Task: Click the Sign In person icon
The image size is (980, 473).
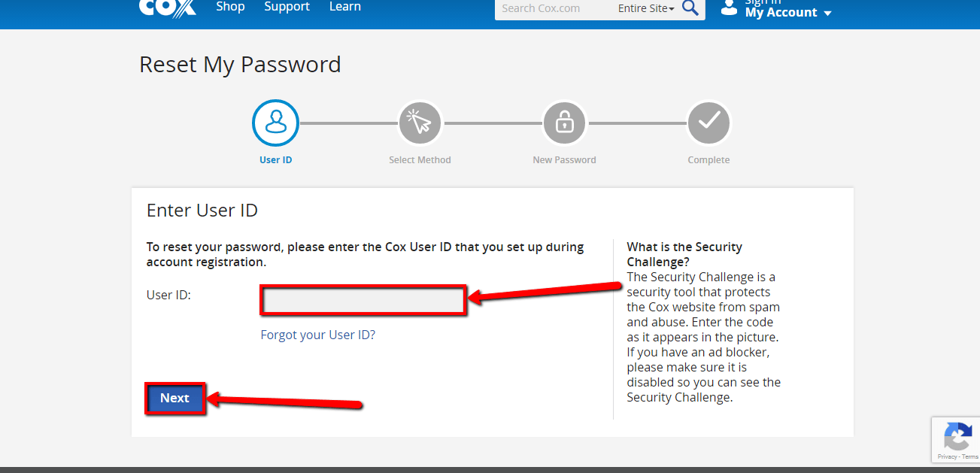Action: (728, 8)
